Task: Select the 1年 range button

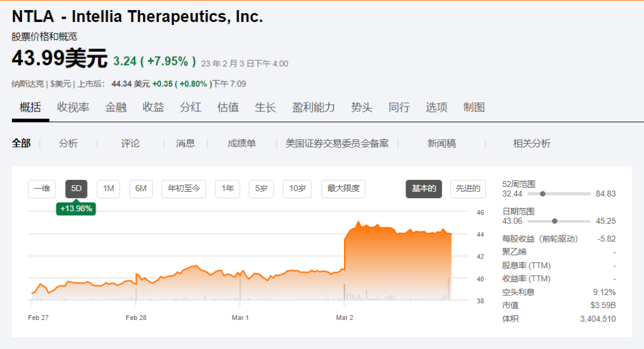Action: (228, 189)
